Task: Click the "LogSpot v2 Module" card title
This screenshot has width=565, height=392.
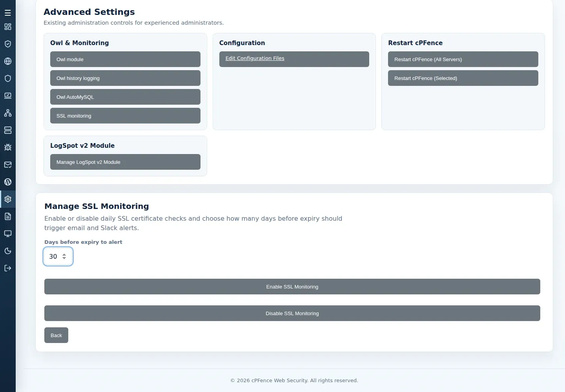Action: click(82, 145)
